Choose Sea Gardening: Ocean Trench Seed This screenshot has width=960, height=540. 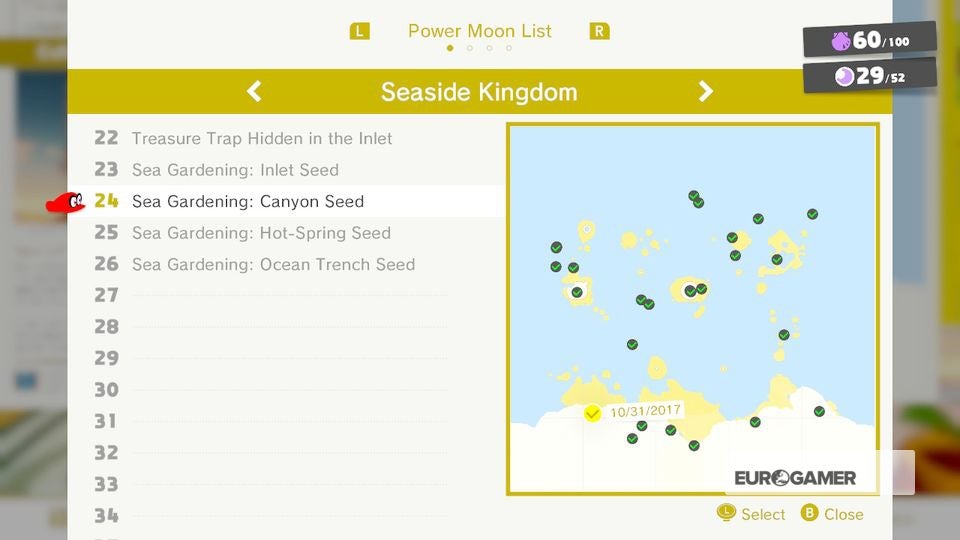tap(273, 264)
